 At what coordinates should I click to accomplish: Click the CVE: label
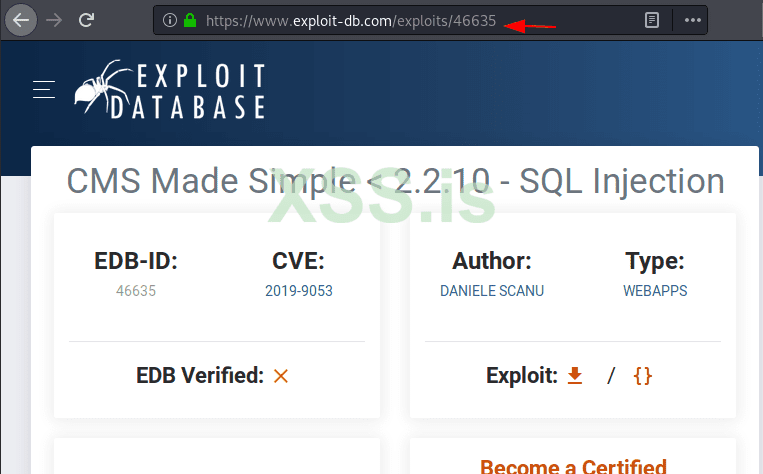click(298, 261)
